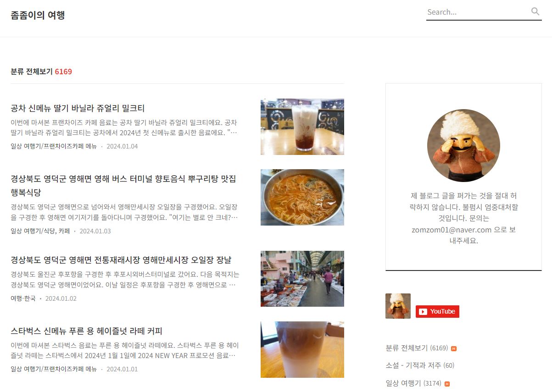Click the Starbucks latte cup thumbnail
This screenshot has height=392, width=552.
(302, 349)
